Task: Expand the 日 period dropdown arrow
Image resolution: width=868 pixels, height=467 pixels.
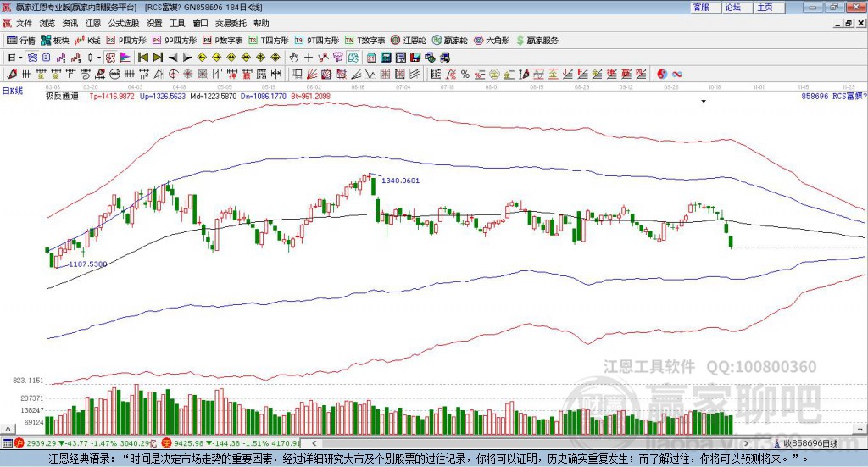Action: tap(20, 58)
